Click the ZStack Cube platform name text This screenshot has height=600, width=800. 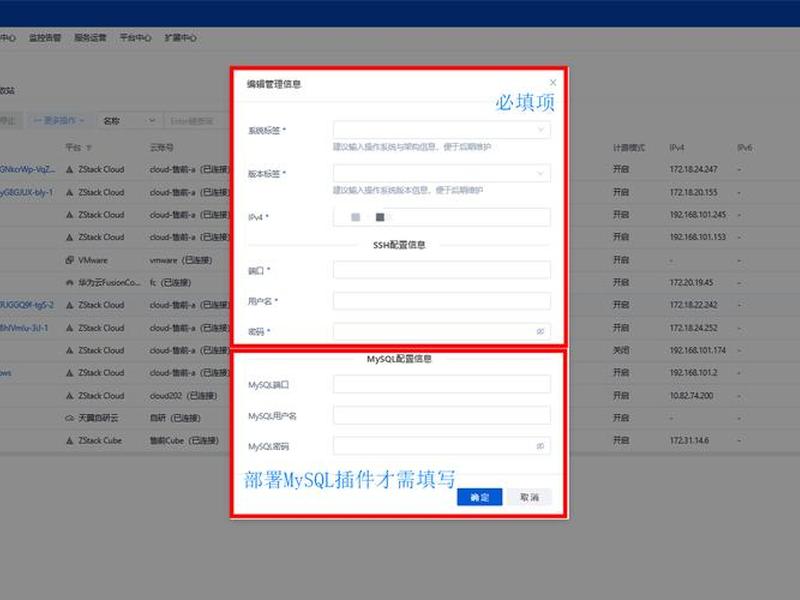click(x=100, y=440)
